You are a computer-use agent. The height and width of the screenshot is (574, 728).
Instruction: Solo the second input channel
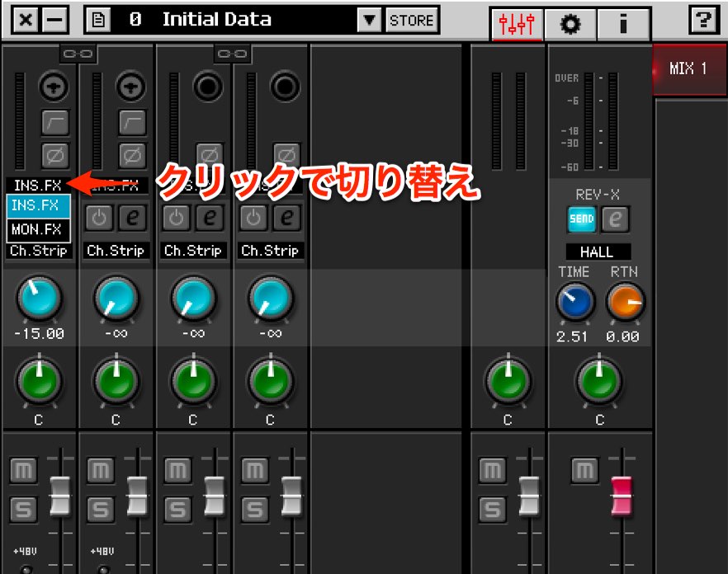point(101,510)
